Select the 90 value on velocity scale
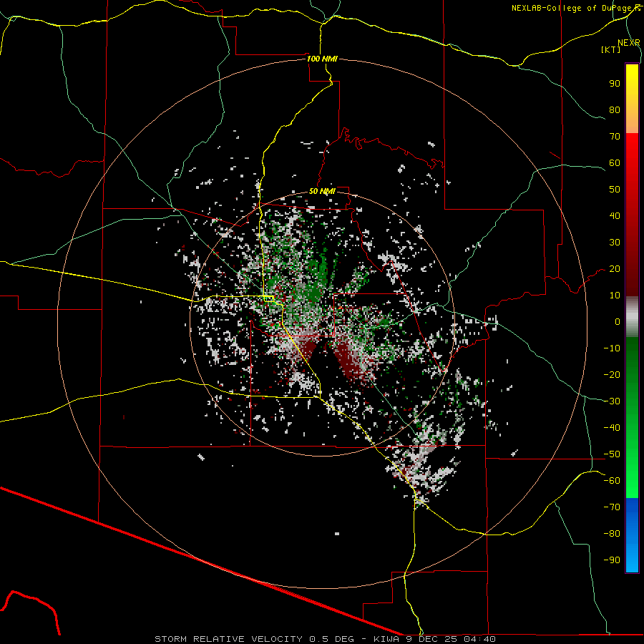 pos(615,84)
